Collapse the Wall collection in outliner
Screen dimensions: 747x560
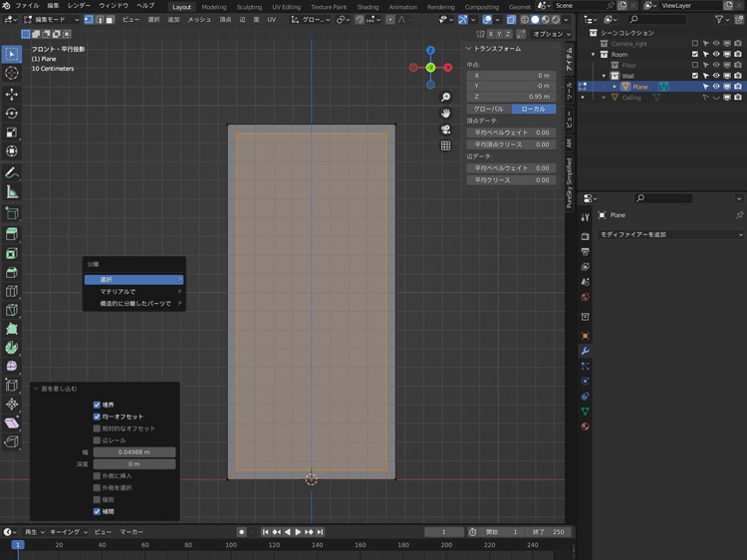click(x=604, y=76)
